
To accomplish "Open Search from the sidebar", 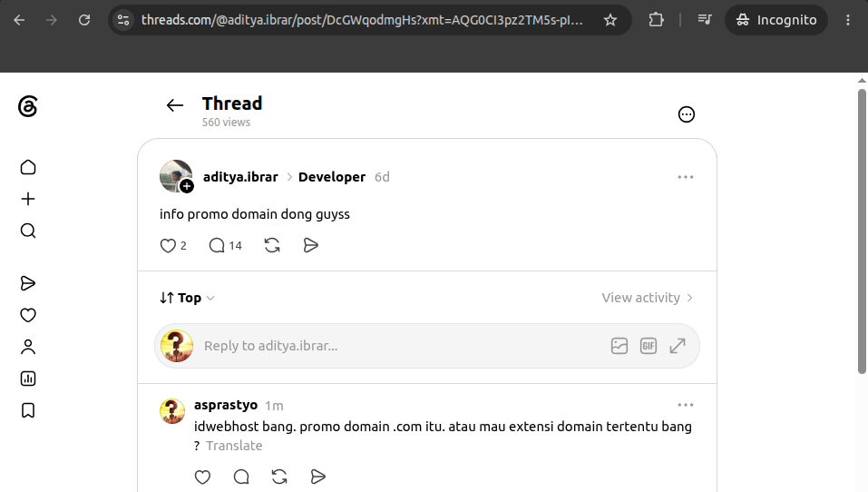I will (28, 231).
